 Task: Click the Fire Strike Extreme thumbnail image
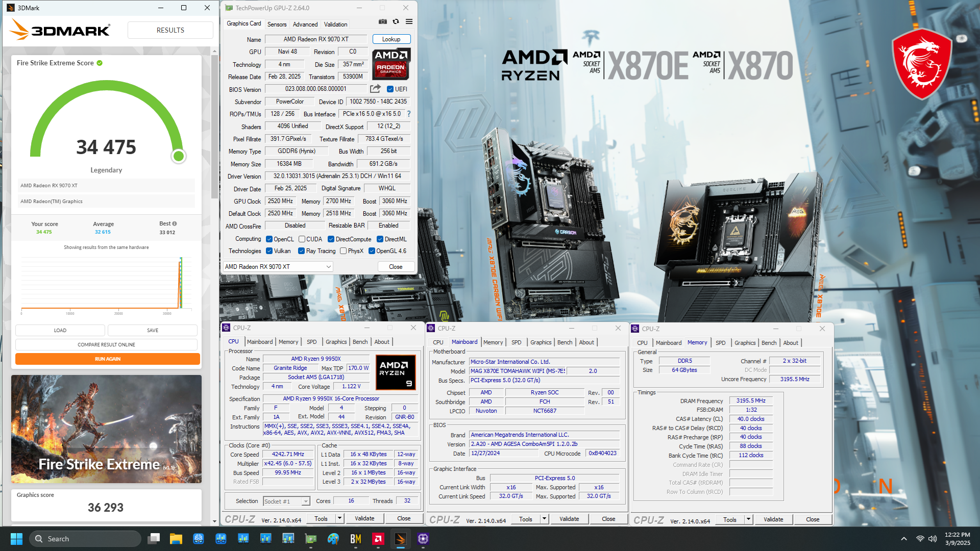(106, 429)
